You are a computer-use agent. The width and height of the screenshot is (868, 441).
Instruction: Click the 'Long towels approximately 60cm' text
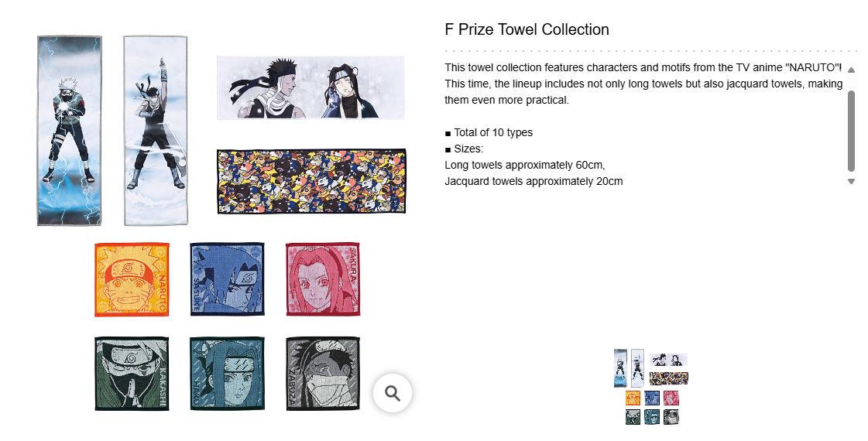[524, 165]
